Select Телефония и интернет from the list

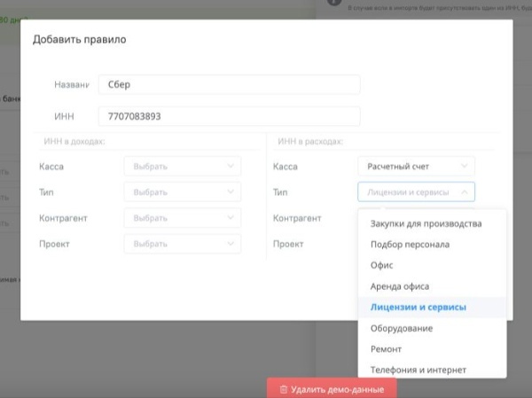click(433, 370)
